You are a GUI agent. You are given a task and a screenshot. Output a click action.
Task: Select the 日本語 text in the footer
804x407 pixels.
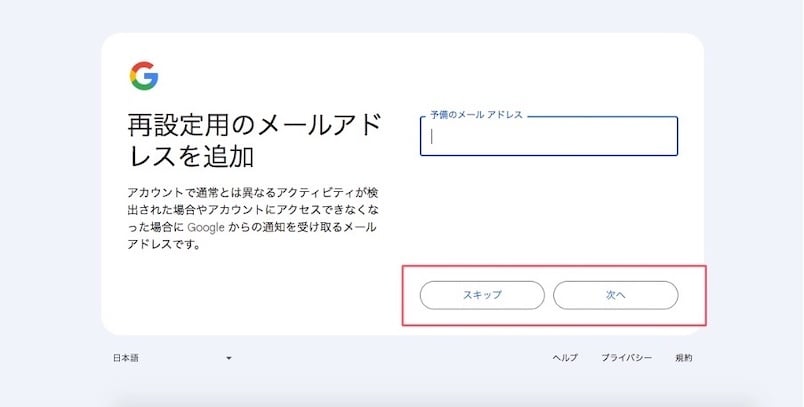tap(126, 358)
